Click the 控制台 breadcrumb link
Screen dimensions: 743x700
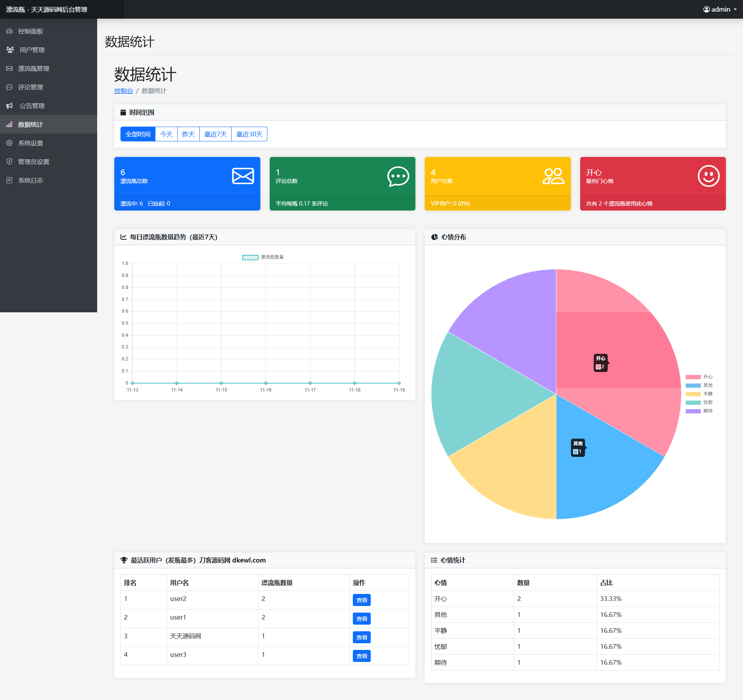(x=123, y=91)
